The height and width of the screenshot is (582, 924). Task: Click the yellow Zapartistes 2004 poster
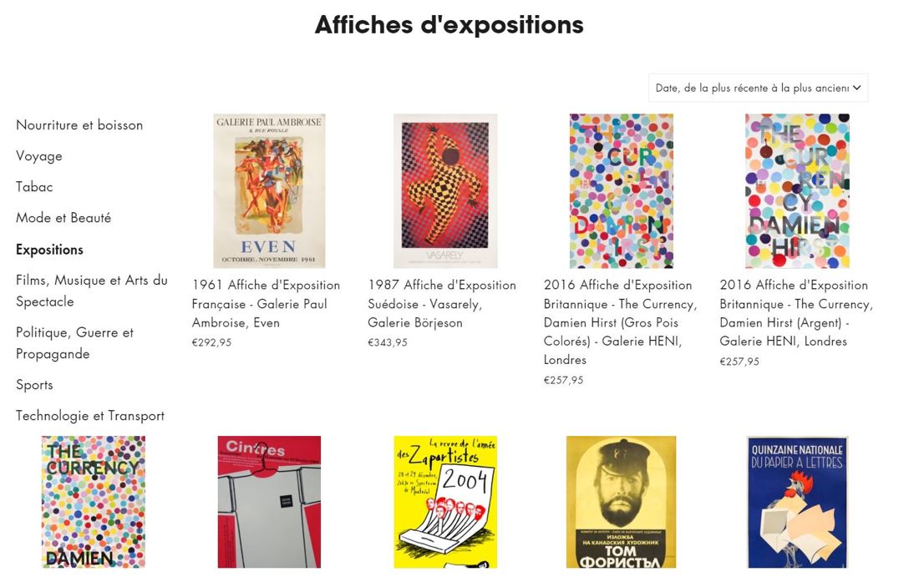(445, 502)
